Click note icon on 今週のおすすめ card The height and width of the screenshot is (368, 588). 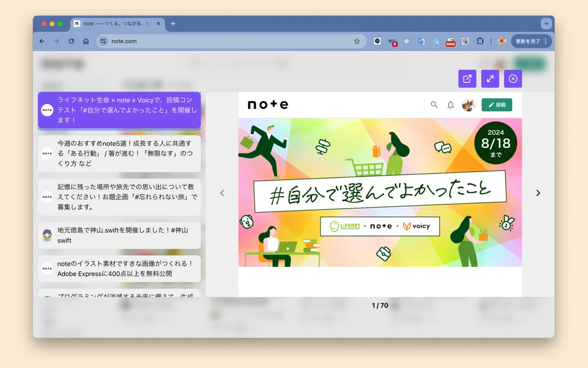(x=47, y=154)
